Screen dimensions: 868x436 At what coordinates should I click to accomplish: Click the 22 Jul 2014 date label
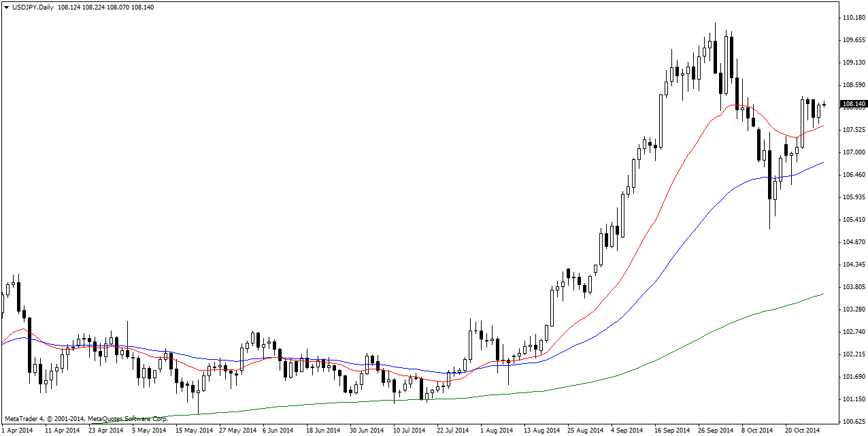click(452, 430)
